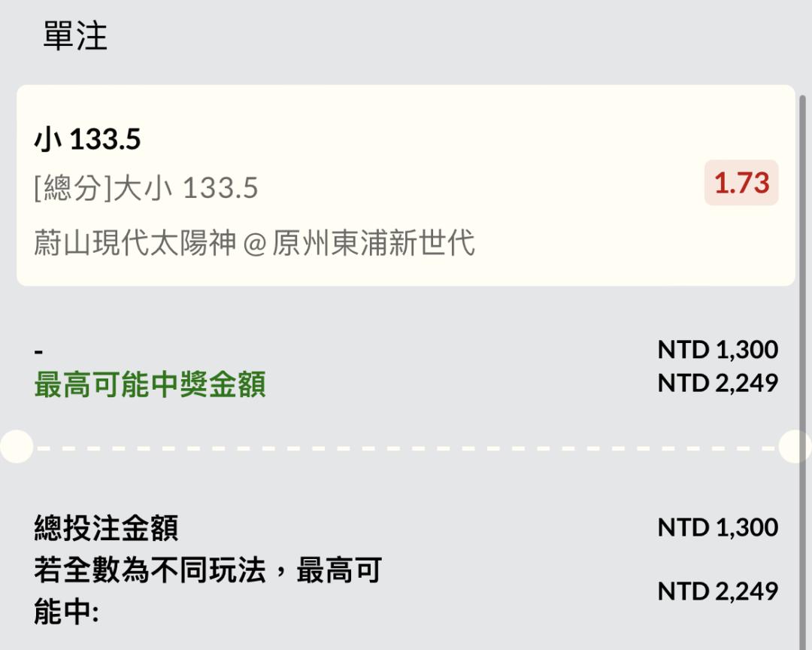812x650 pixels.
Task: Click NTD 2,249 beside the green label
Action: tap(718, 384)
